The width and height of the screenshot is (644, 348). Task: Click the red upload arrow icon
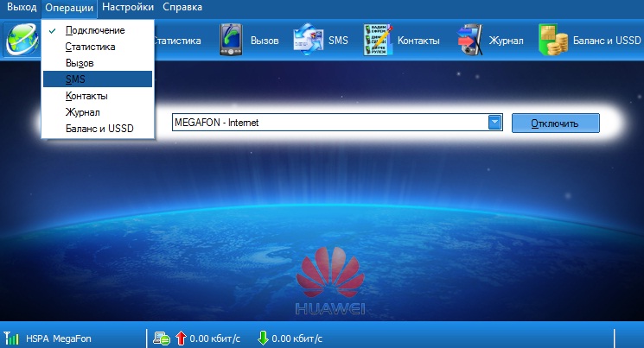[x=181, y=339]
